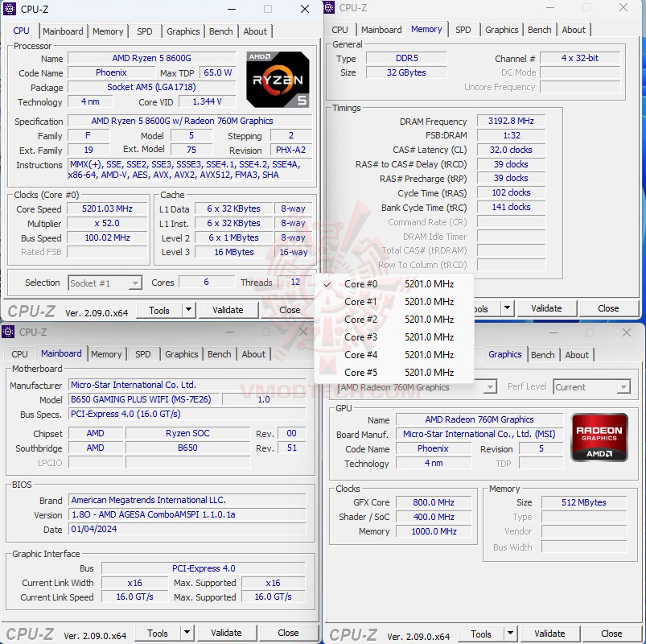Click the Multiplier x 52.0 field
The height and width of the screenshot is (644, 646).
pos(107,223)
